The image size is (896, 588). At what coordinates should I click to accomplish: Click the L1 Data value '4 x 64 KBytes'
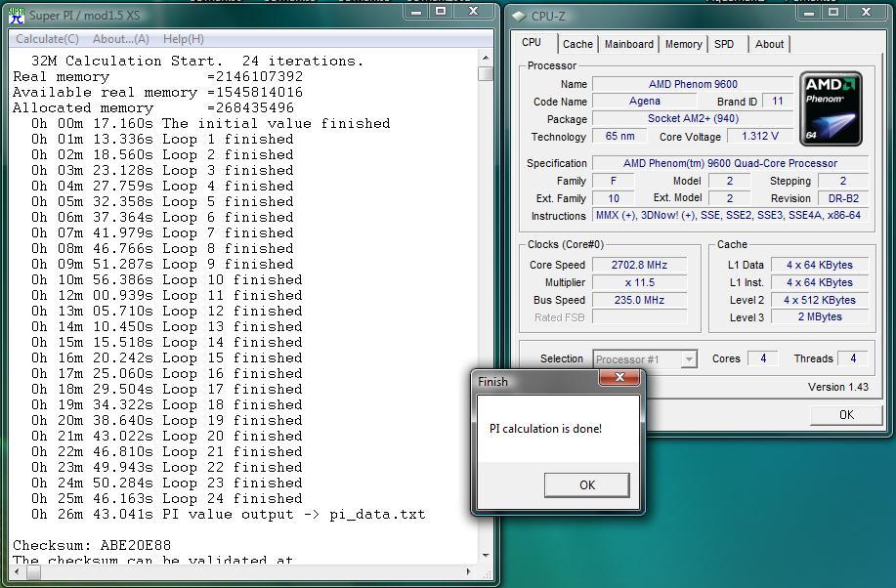(820, 265)
